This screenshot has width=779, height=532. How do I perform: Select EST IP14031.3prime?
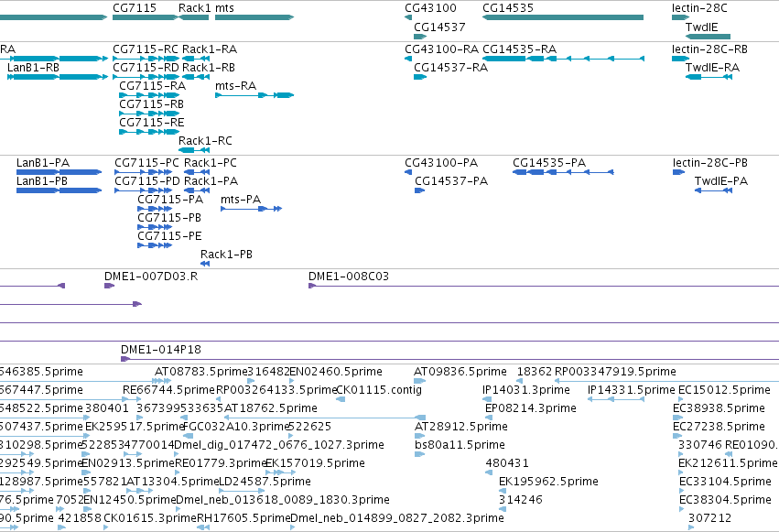526,390
